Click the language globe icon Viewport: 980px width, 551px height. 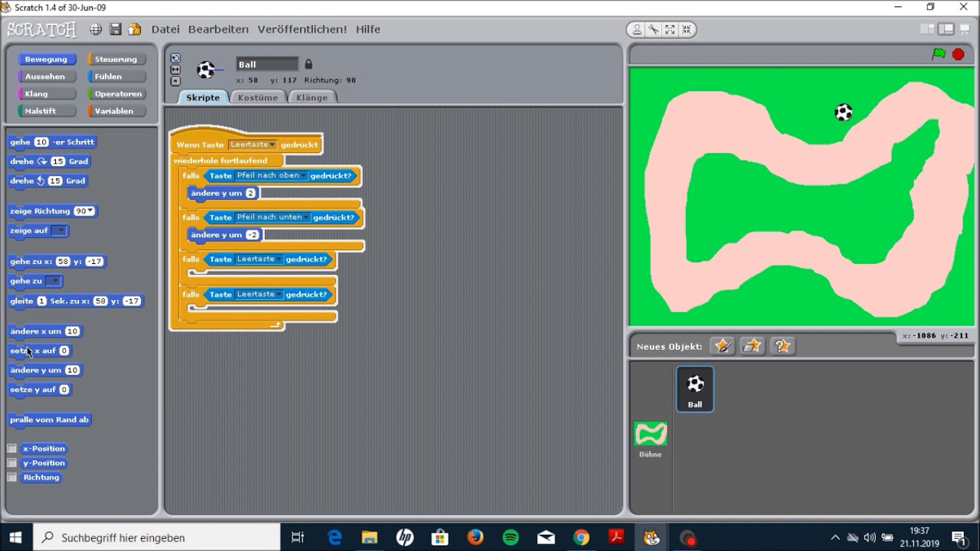point(96,29)
